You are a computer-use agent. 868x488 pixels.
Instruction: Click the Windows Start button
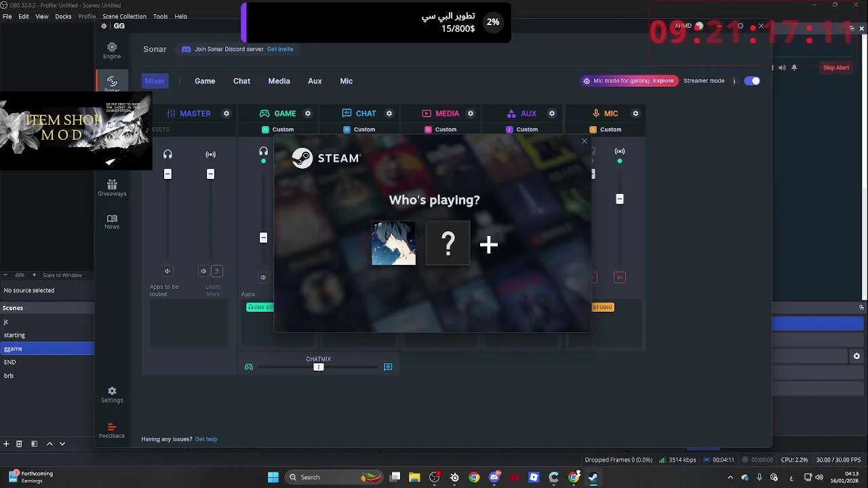(273, 477)
